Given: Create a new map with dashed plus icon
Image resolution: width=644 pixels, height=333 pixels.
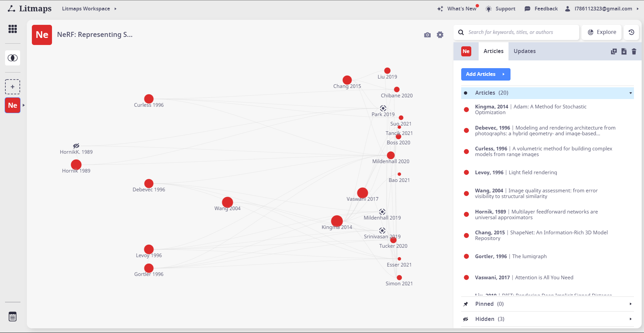Looking at the screenshot, I should tap(12, 87).
